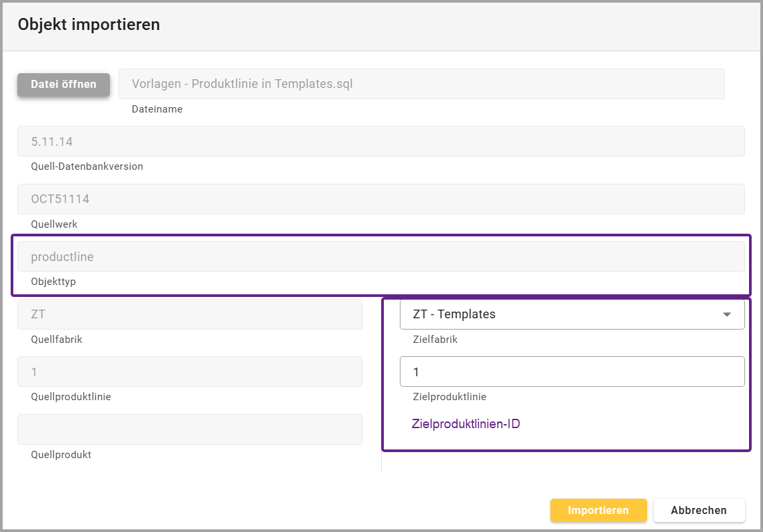Expand the Zielfabrik dropdown arrow
The image size is (763, 532).
click(727, 315)
